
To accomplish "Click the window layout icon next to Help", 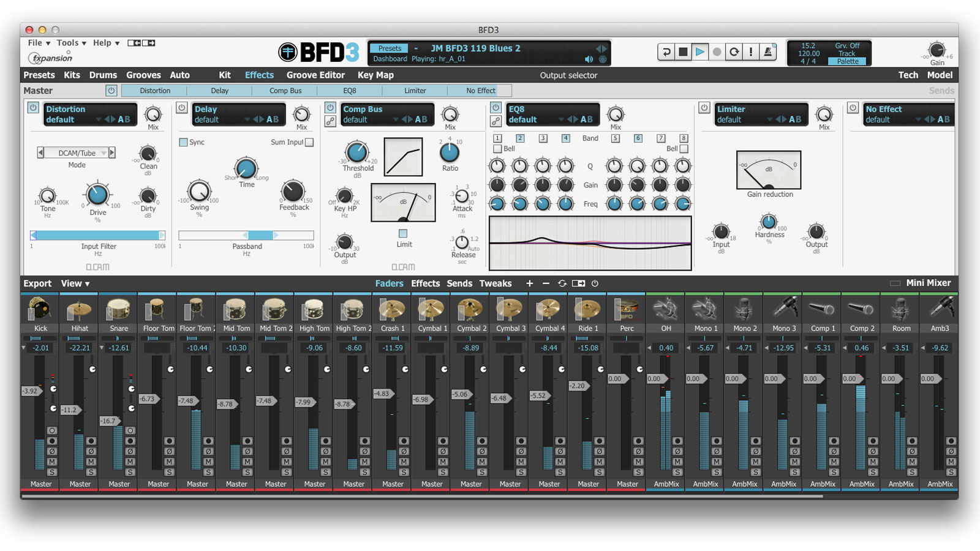I will [x=141, y=43].
